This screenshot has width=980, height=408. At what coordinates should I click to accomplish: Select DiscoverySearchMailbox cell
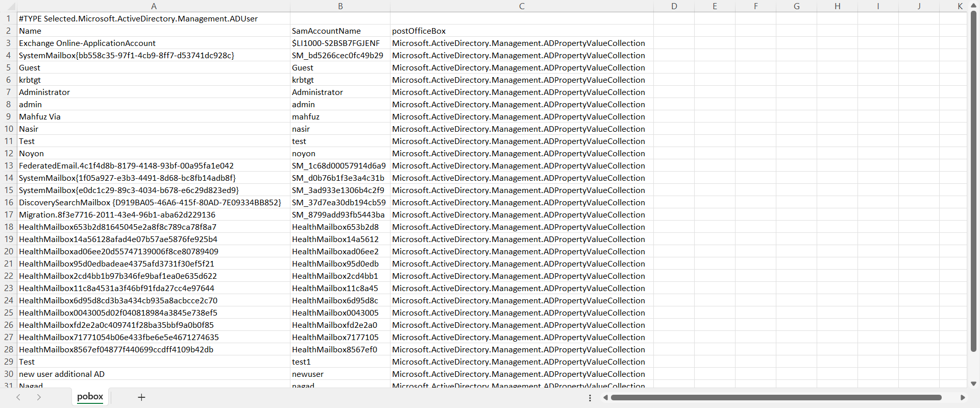[154, 202]
